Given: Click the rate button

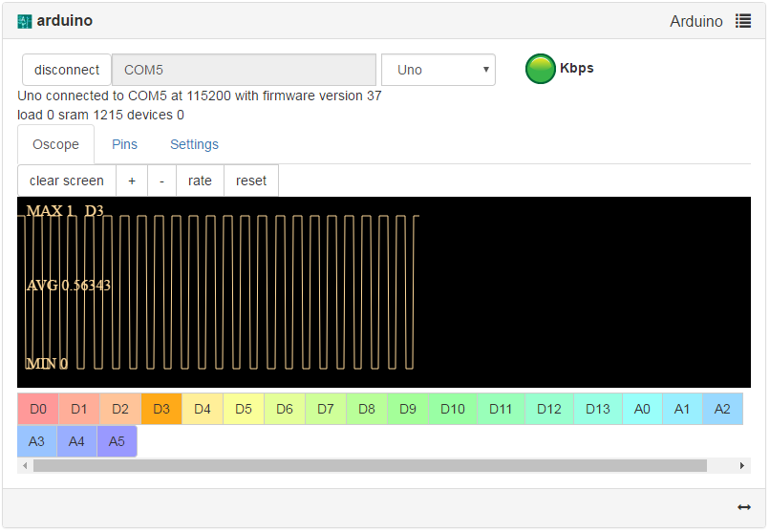Looking at the screenshot, I should (x=200, y=181).
